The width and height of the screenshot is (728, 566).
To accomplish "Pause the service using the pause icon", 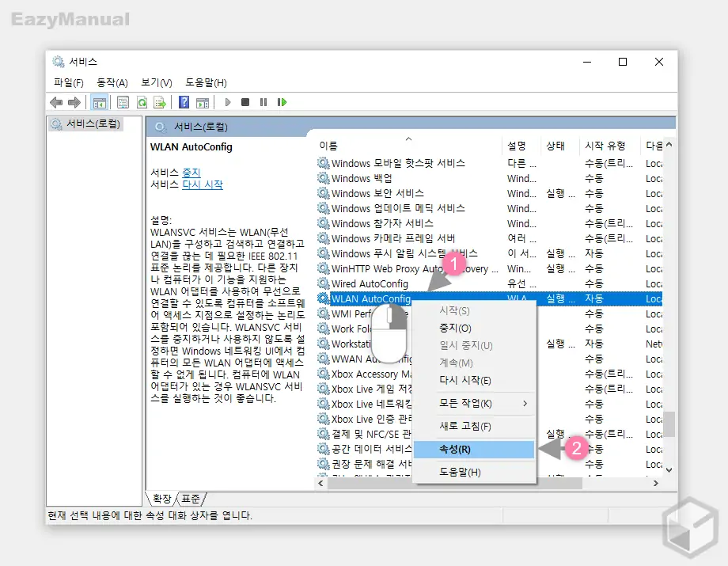I will pos(265,101).
